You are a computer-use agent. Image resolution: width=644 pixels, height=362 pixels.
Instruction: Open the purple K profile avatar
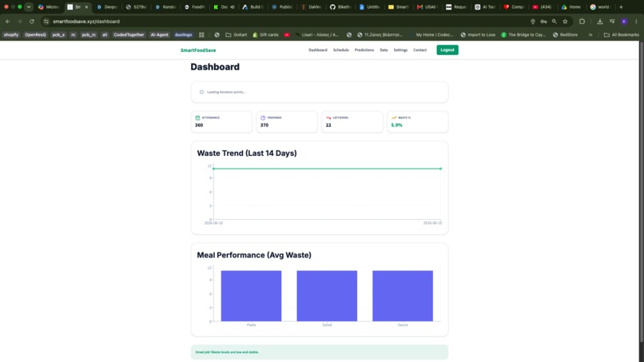[624, 22]
